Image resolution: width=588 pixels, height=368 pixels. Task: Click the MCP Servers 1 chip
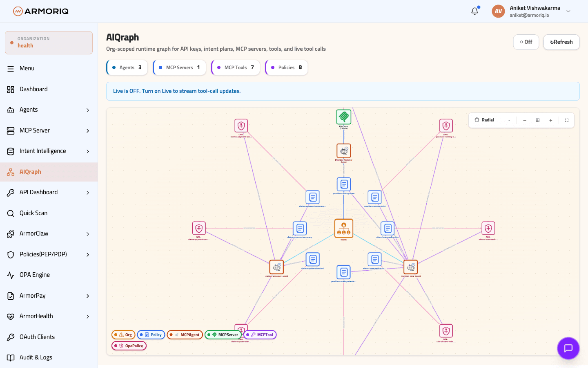[179, 67]
